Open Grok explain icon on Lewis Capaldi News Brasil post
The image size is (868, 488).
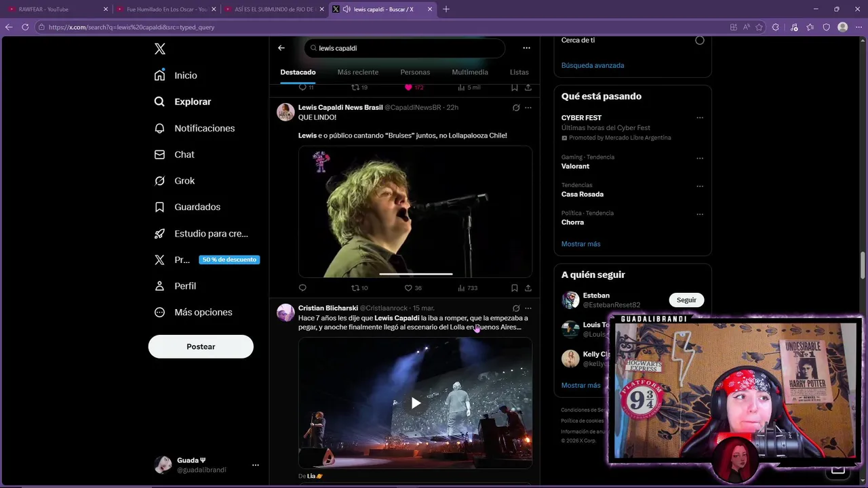[x=516, y=108]
